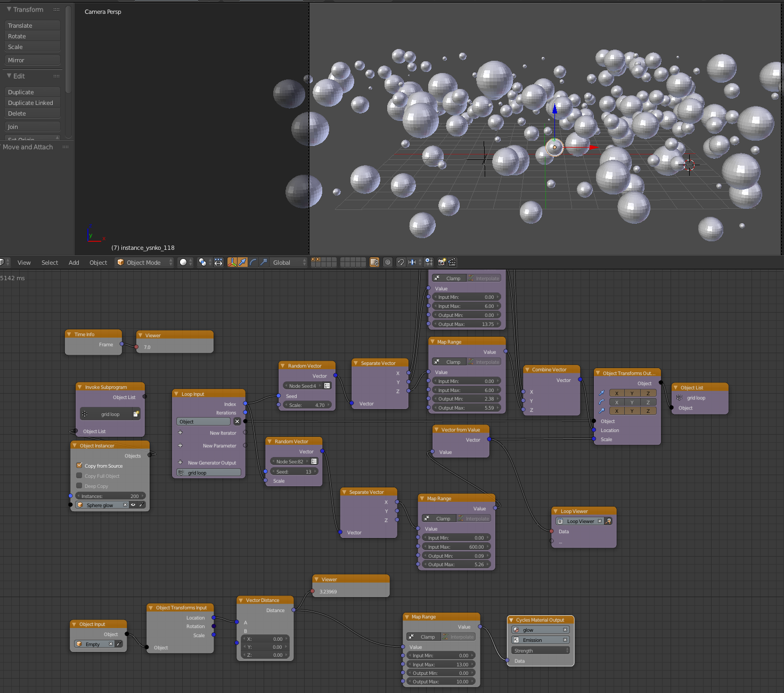
Task: Open viewport shading dropdown
Action: [x=186, y=262]
